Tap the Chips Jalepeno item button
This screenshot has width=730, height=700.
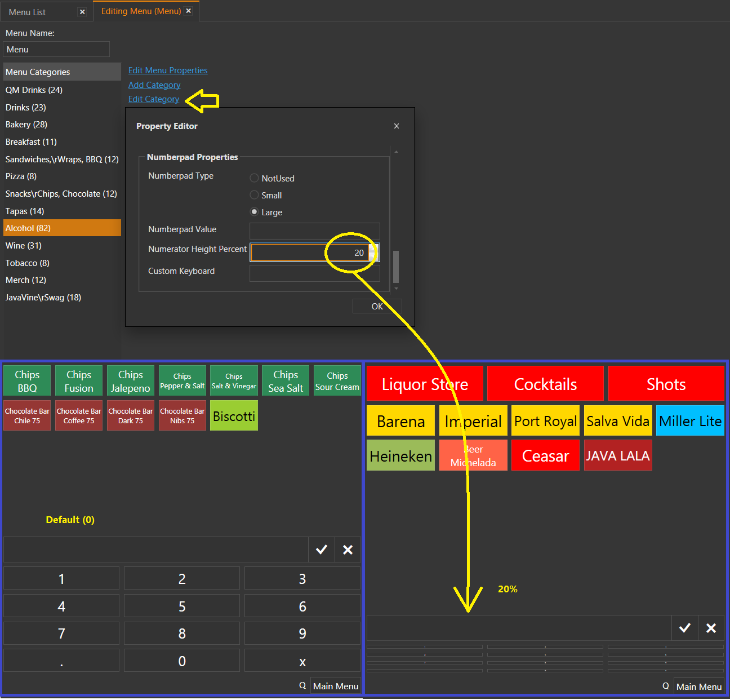[x=131, y=381]
